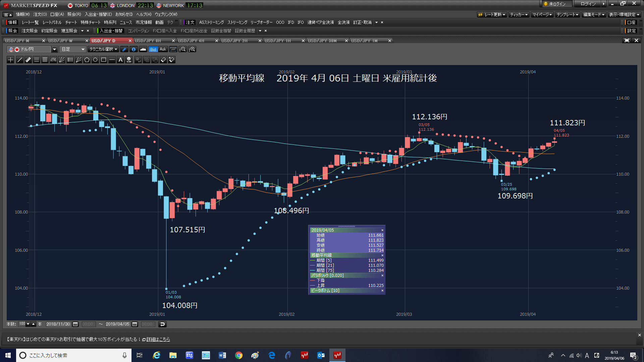Switch chart type with the mountain icon

[143, 49]
